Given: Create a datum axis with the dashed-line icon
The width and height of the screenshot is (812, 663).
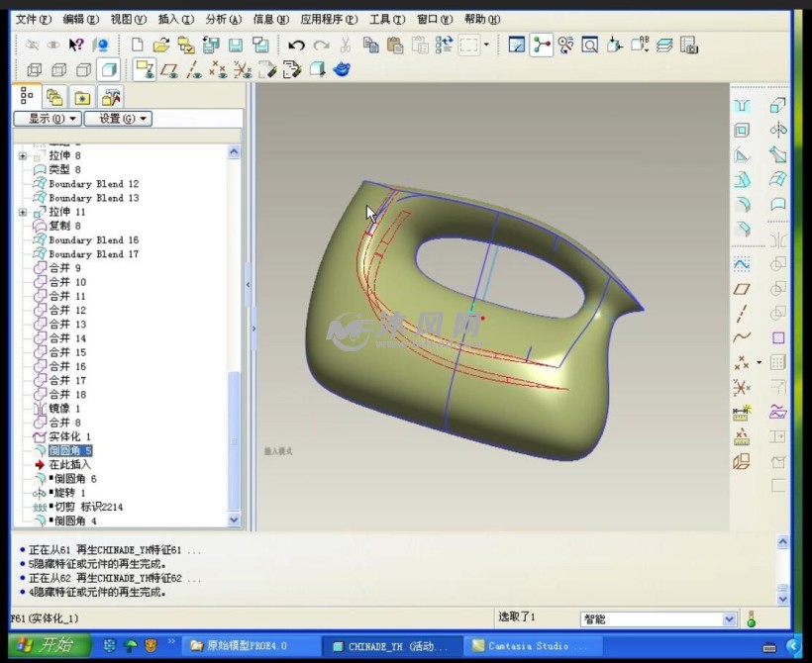Looking at the screenshot, I should click(x=742, y=313).
